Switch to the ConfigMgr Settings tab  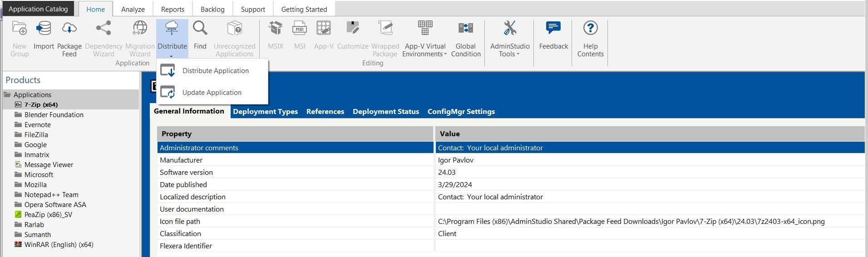pos(461,112)
